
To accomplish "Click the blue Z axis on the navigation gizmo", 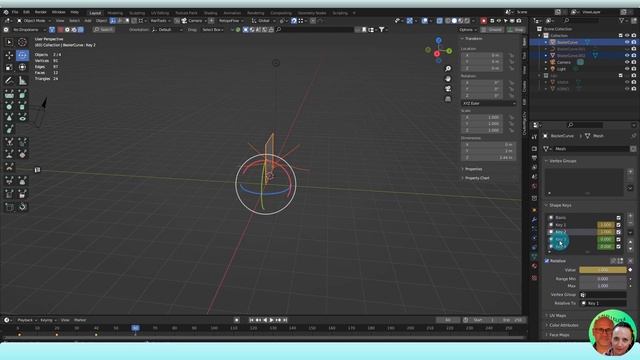I will coord(438,40).
